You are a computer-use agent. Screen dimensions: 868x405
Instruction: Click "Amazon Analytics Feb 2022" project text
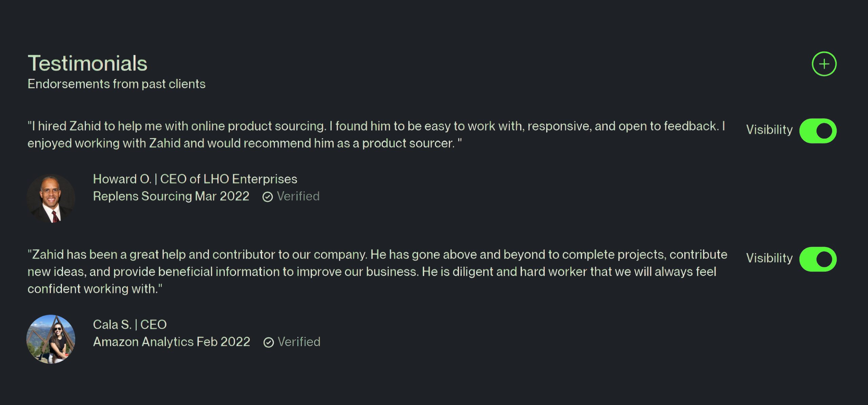(172, 342)
